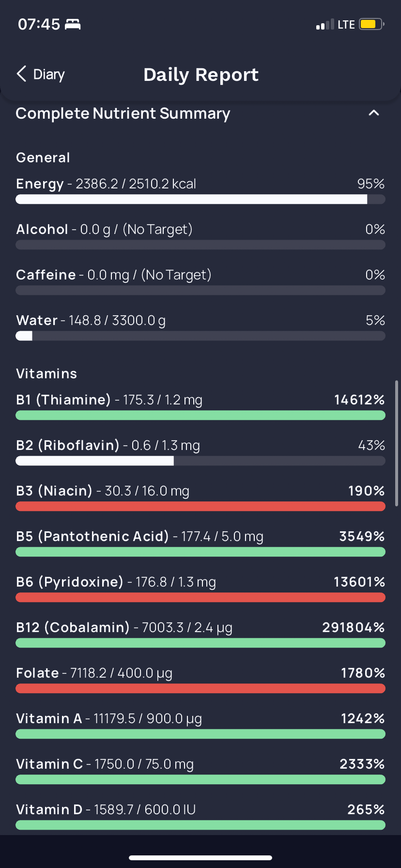Tap the back chevron icon
This screenshot has width=401, height=868.
click(21, 74)
